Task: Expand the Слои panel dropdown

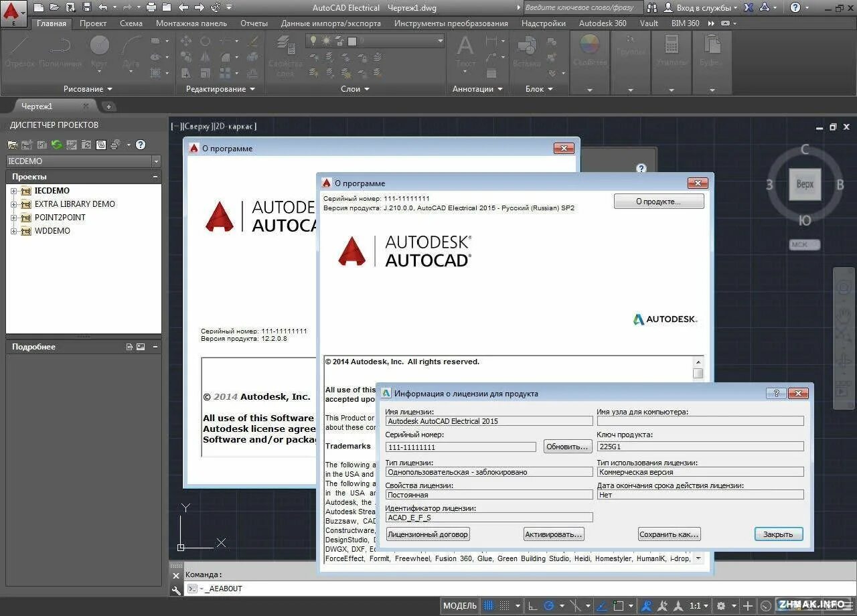Action: click(x=356, y=89)
